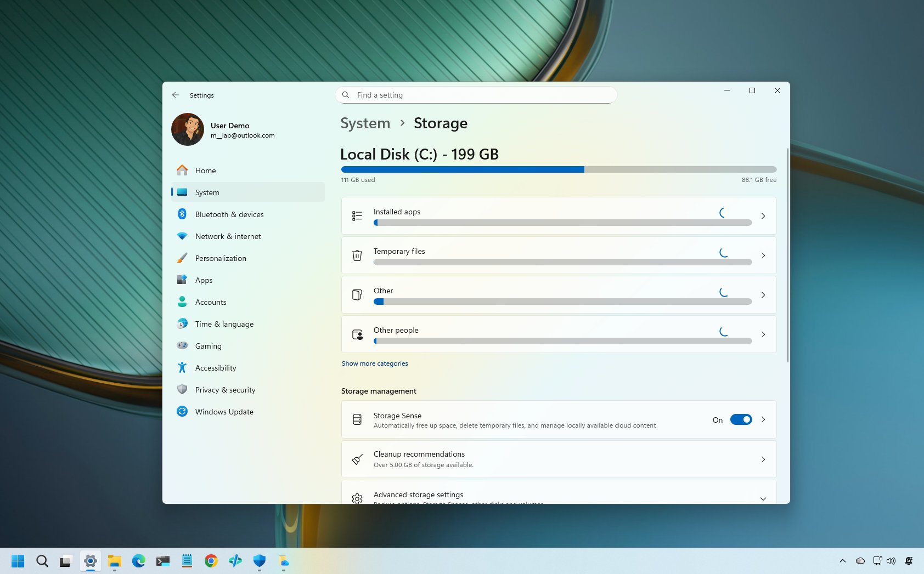The image size is (924, 574).
Task: Open Personalization settings
Action: click(221, 258)
